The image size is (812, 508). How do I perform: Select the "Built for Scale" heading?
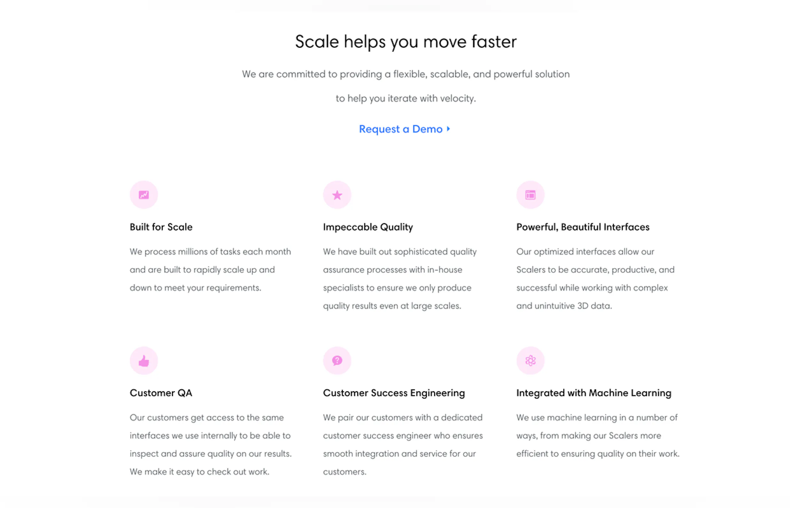click(161, 227)
